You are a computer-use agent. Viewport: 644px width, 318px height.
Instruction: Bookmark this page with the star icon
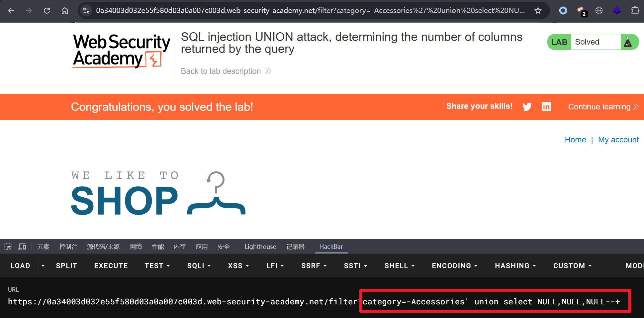pos(538,11)
